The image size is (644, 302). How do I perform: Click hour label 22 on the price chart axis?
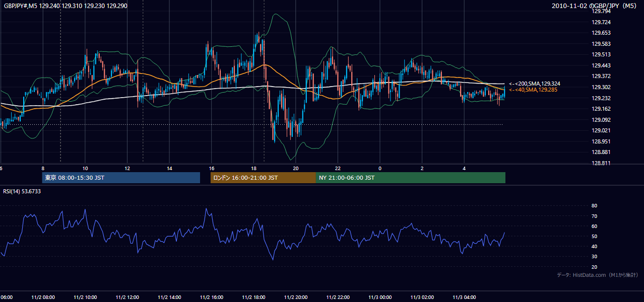pyautogui.click(x=338, y=168)
